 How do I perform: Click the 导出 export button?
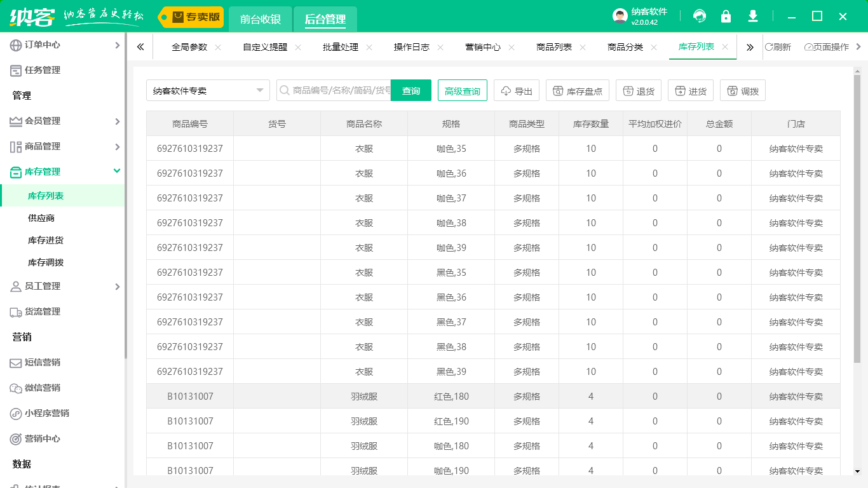(x=517, y=91)
